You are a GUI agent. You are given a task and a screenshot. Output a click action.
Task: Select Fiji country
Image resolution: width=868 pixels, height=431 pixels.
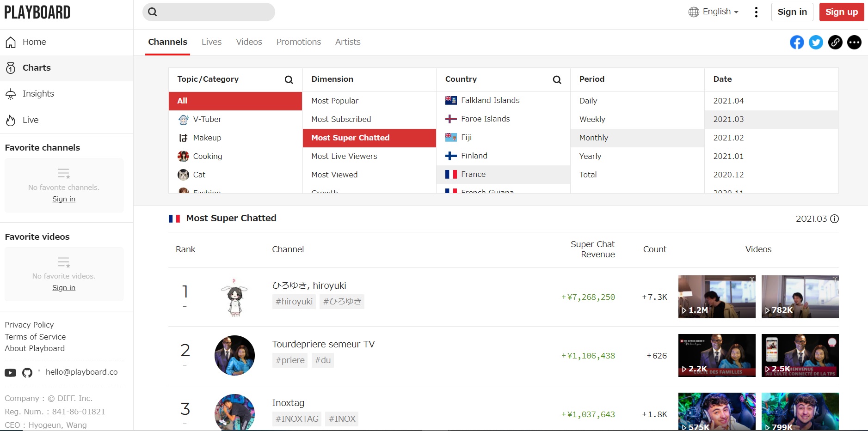tap(503, 137)
